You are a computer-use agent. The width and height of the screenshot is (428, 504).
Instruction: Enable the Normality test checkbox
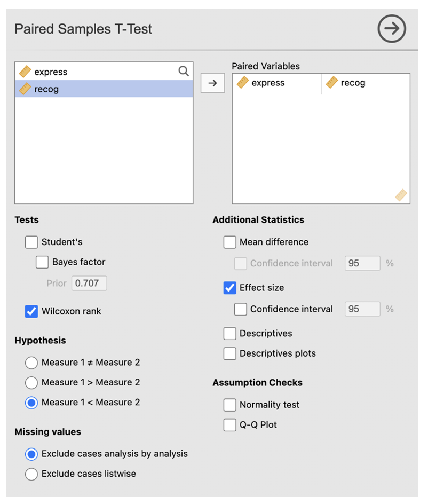pyautogui.click(x=229, y=405)
